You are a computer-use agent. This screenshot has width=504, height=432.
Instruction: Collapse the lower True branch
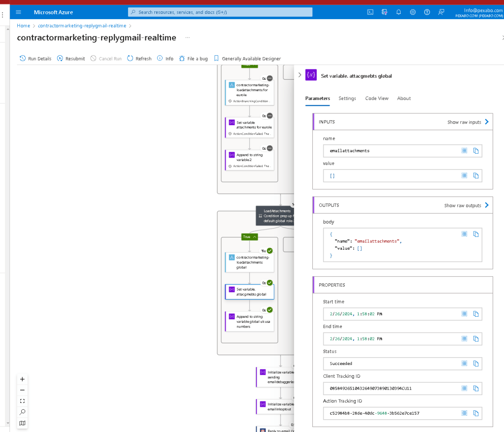pos(249,237)
